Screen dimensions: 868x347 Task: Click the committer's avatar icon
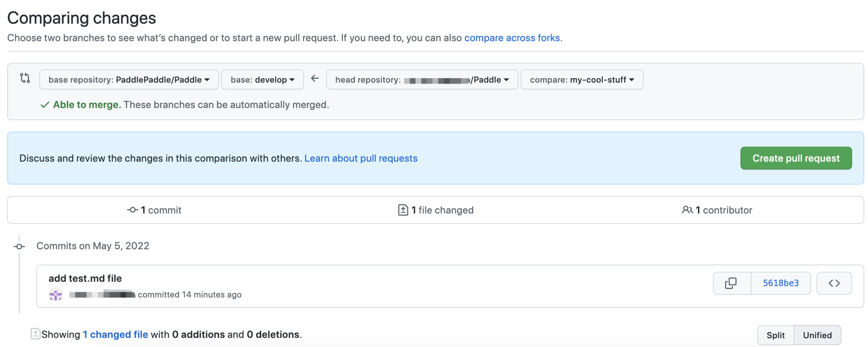click(56, 295)
